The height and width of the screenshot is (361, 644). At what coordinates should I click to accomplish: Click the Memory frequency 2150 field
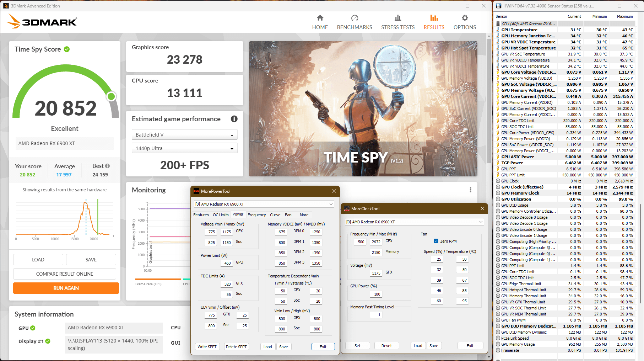(376, 253)
